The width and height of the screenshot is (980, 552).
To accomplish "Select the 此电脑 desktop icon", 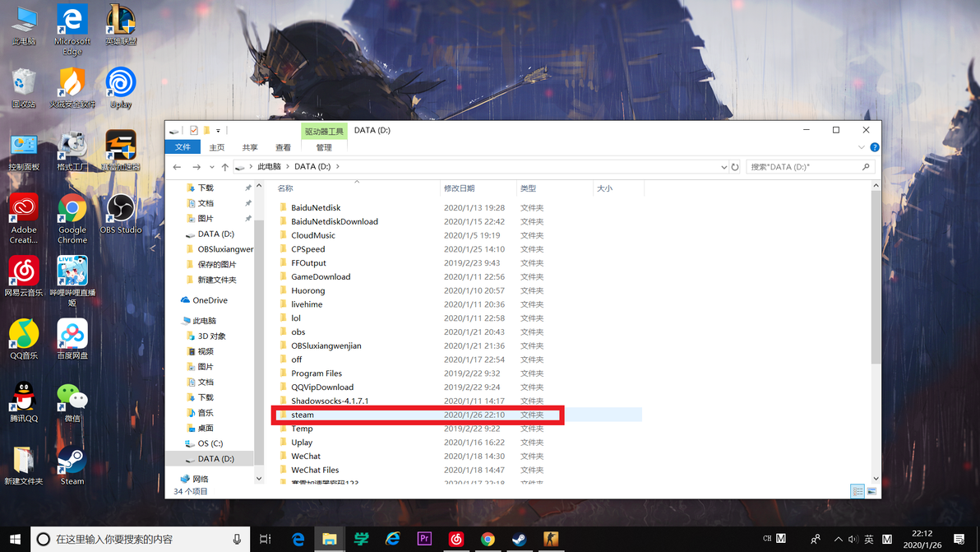I will click(x=24, y=25).
